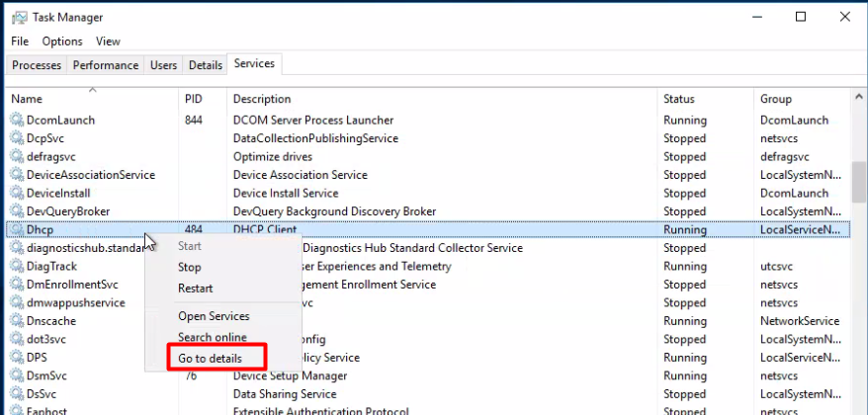Switch to the Performance tab
This screenshot has height=415, width=868.
106,65
